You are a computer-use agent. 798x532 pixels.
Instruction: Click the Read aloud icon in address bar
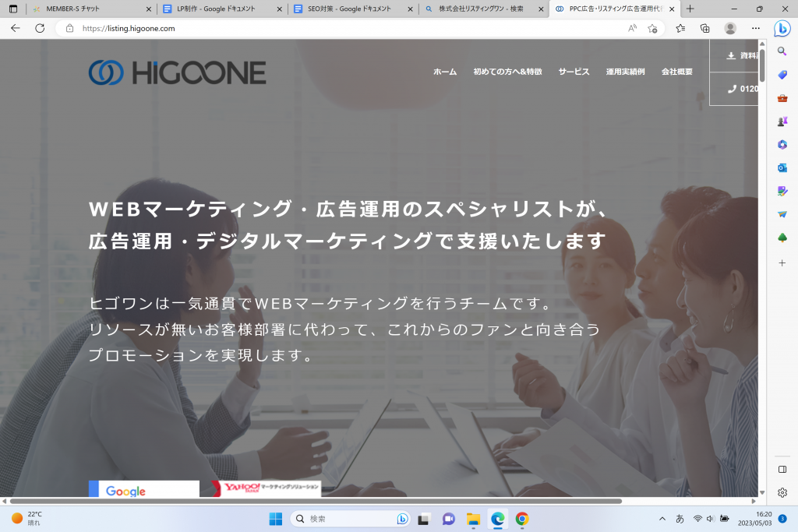click(632, 28)
